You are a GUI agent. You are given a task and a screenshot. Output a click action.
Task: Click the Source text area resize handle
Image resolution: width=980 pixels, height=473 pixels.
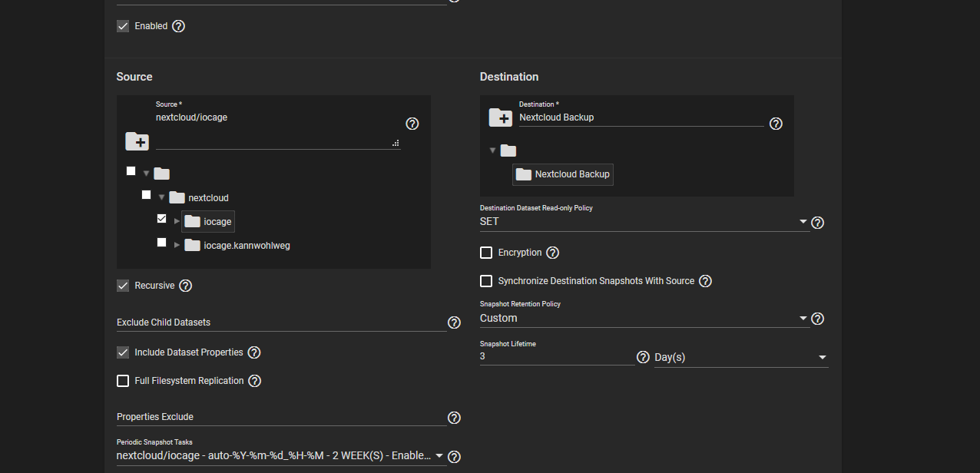coord(396,144)
